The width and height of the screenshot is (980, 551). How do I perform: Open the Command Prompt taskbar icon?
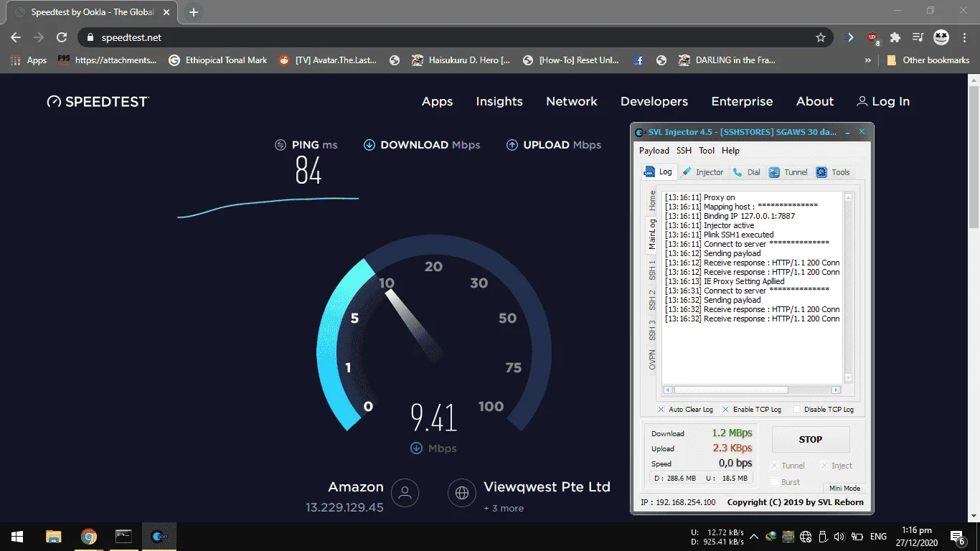coord(123,537)
